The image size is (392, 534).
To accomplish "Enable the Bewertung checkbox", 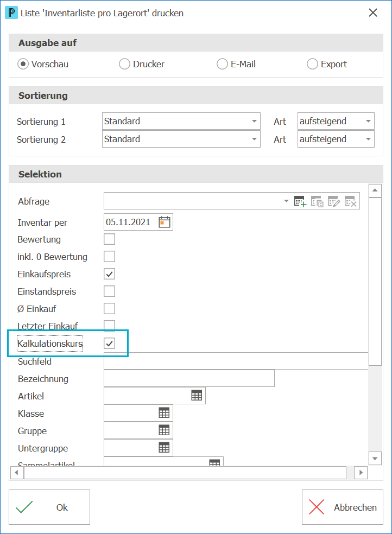I will [x=109, y=239].
